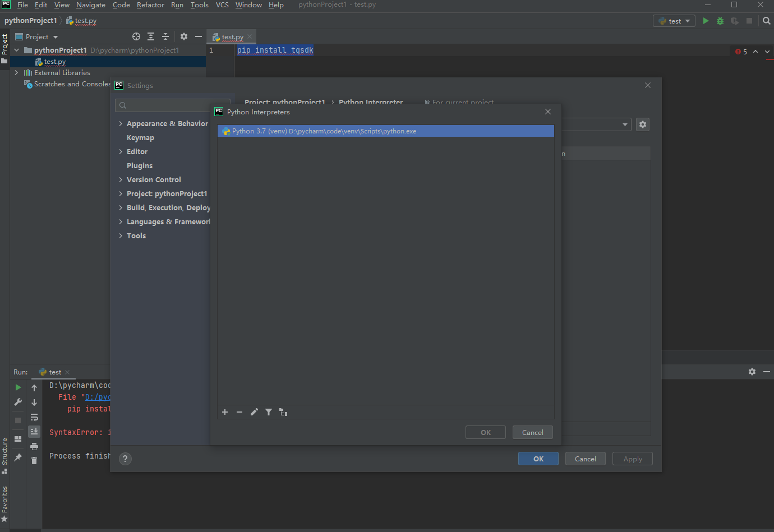Image resolution: width=774 pixels, height=532 pixels.
Task: Expand Version Control settings
Action: [121, 180]
